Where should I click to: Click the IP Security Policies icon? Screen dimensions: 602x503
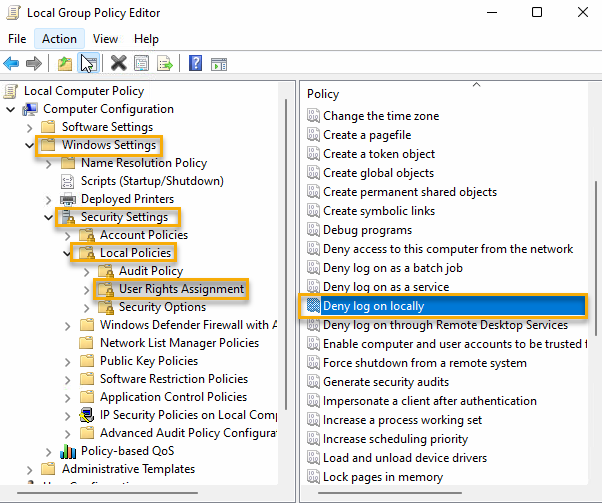(87, 415)
